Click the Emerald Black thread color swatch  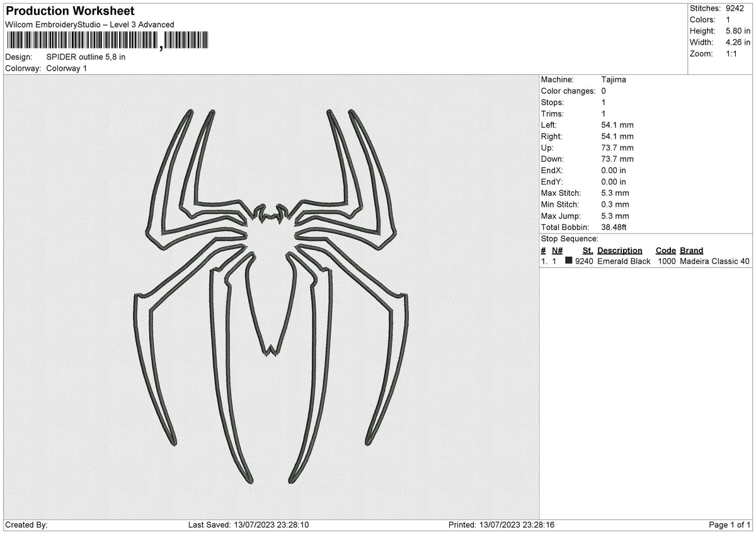point(569,261)
